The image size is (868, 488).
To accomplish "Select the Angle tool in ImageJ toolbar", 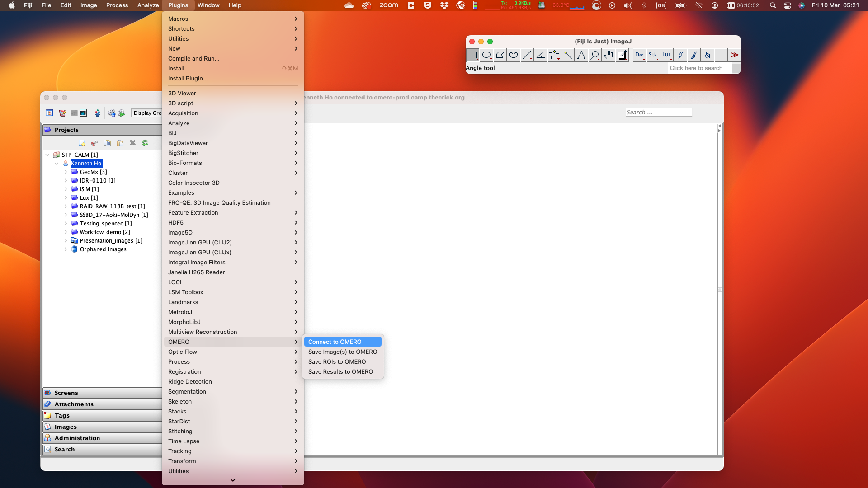I will click(540, 55).
